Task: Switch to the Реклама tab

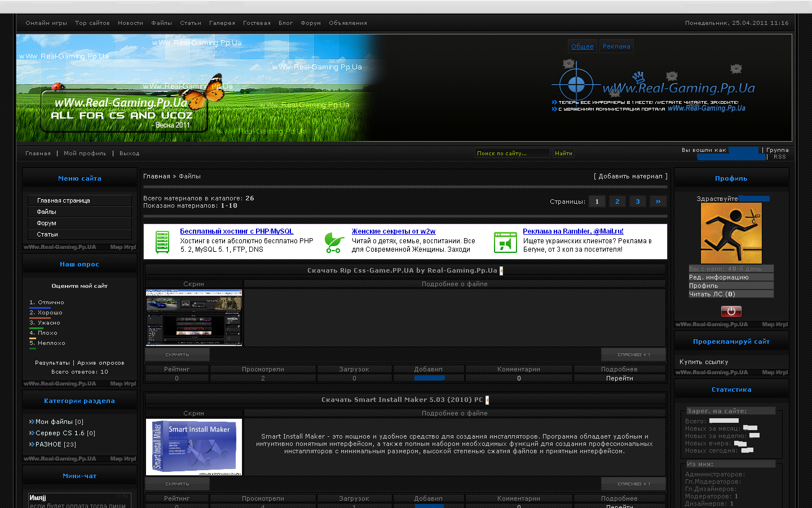Action: [x=616, y=46]
